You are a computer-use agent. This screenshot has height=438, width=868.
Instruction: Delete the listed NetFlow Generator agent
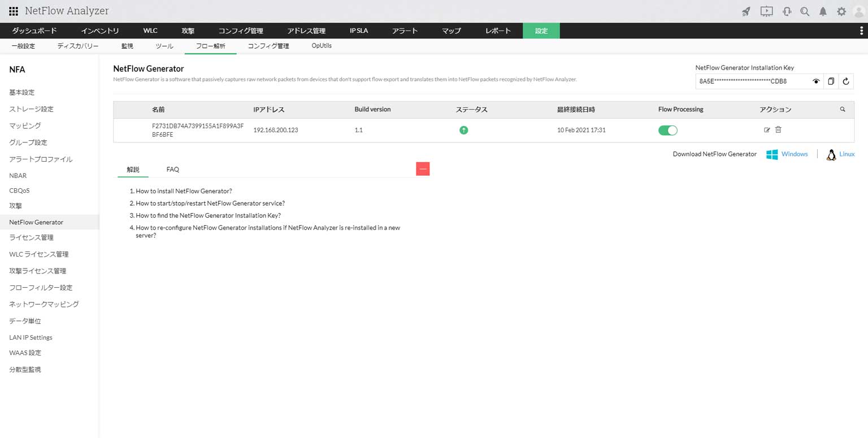point(778,130)
